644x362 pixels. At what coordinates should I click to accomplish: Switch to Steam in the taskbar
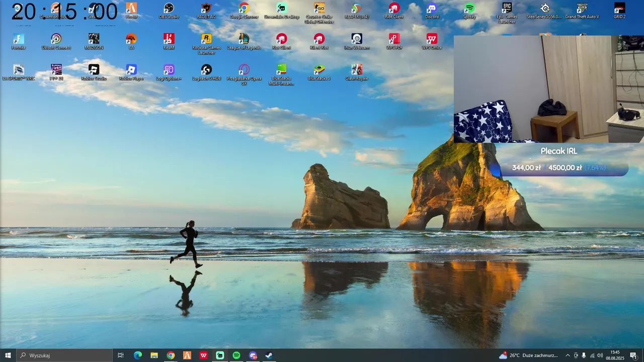coord(269,355)
